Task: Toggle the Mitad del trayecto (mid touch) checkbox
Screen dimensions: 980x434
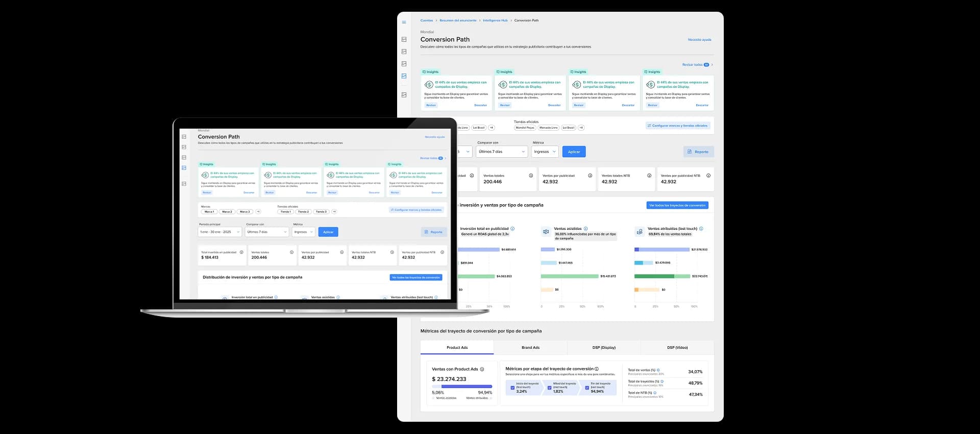Action: pyautogui.click(x=549, y=388)
